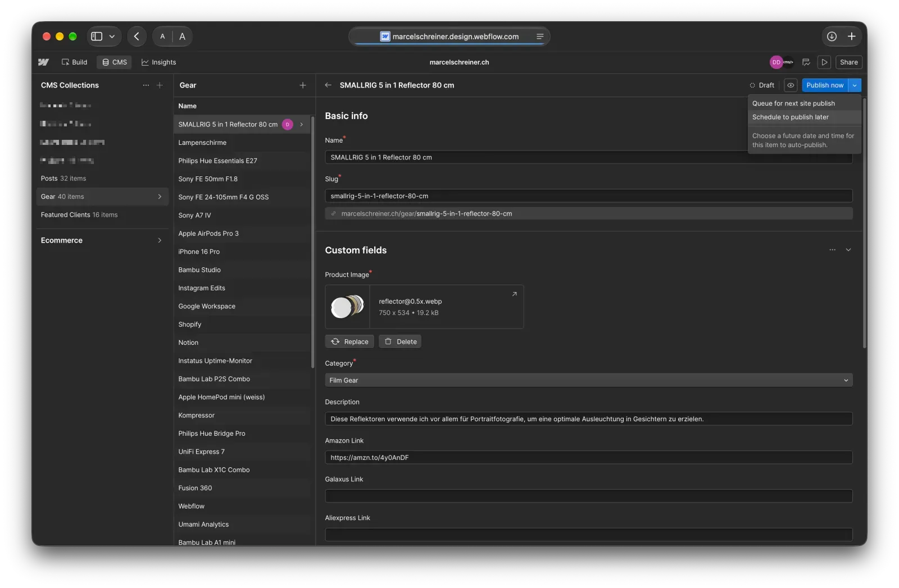
Task: Open browser downloads icon
Action: (x=832, y=37)
